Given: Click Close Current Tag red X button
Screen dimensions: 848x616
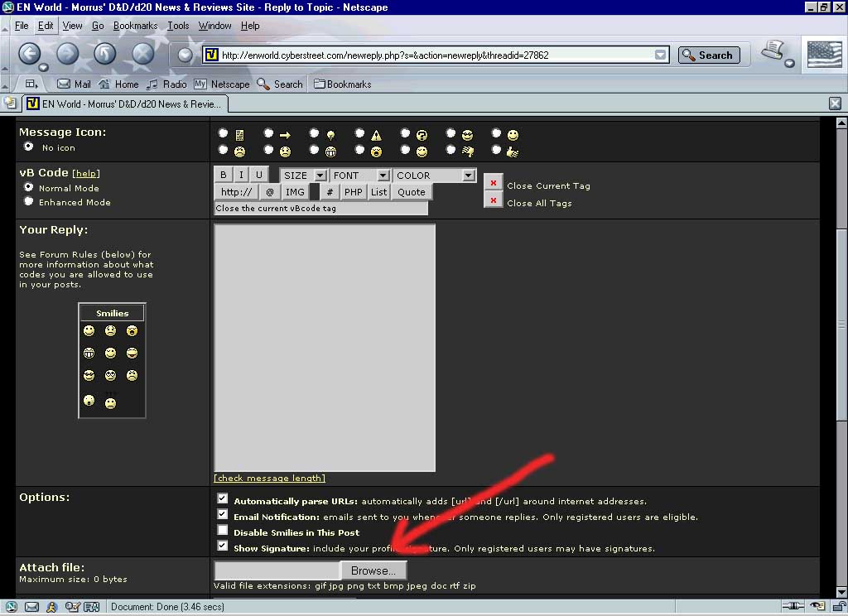Looking at the screenshot, I should 494,183.
